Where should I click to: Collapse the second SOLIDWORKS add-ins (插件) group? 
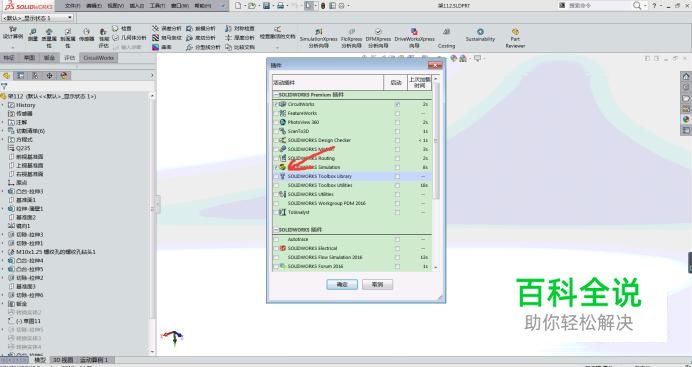click(x=276, y=230)
